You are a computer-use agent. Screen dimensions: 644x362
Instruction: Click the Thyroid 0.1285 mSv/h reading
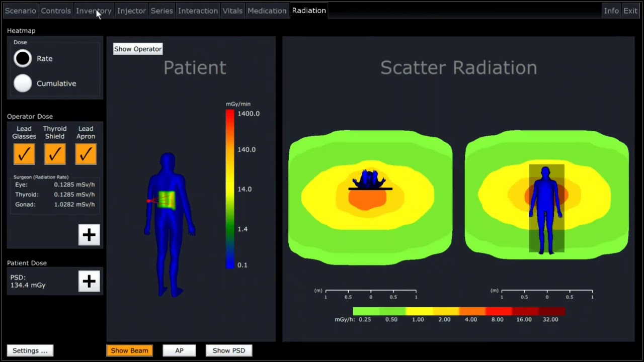tap(55, 195)
